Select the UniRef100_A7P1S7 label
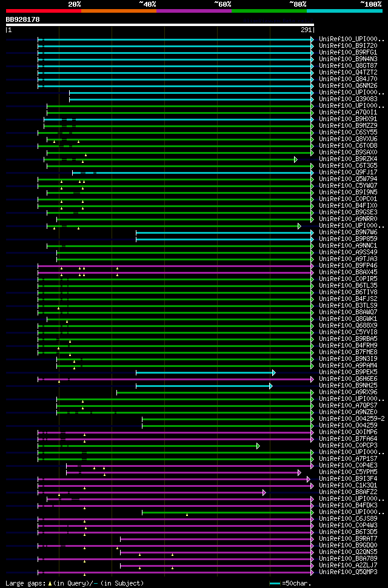This screenshot has width=388, height=588. (x=348, y=459)
